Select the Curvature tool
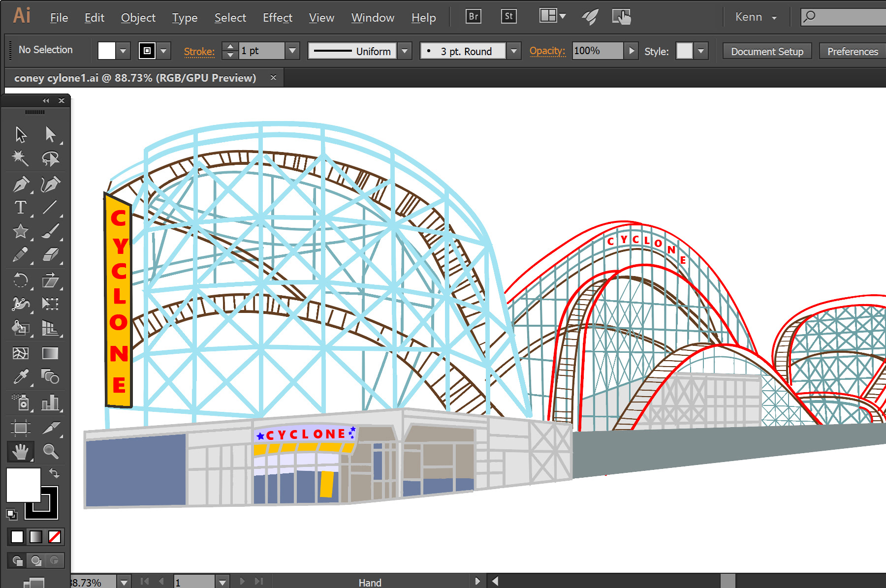The width and height of the screenshot is (886, 588). point(50,184)
